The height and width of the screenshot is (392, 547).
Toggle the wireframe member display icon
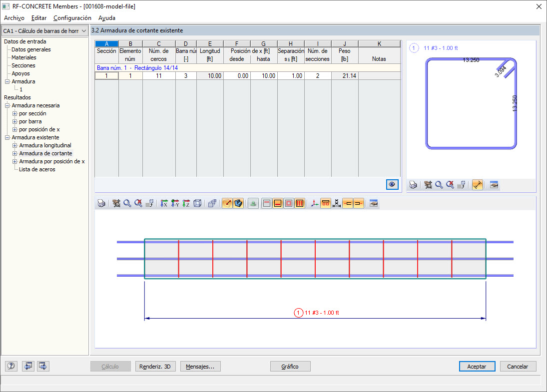[x=227, y=203]
